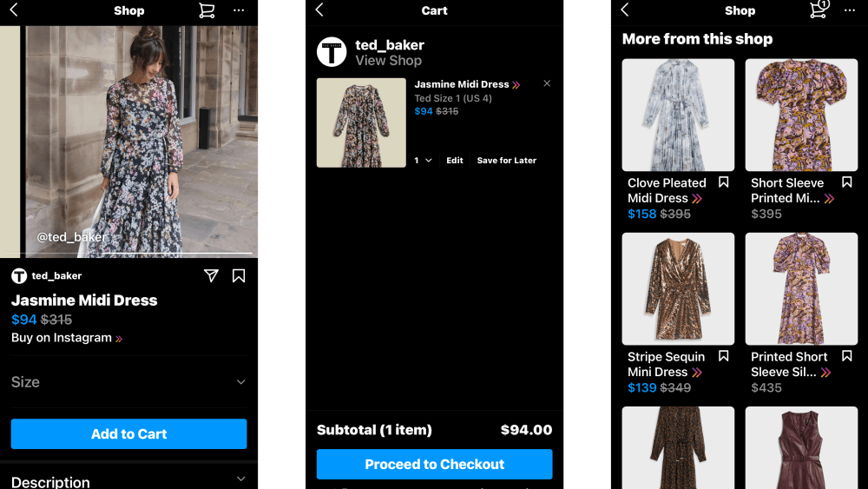868x489 pixels.
Task: Open the Stripe Sequin Mini Dress image
Action: 678,288
